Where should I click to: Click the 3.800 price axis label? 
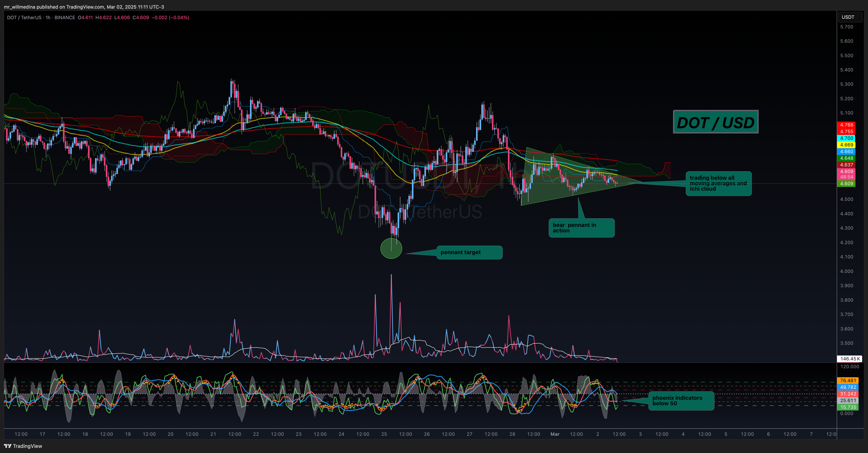[x=847, y=300]
